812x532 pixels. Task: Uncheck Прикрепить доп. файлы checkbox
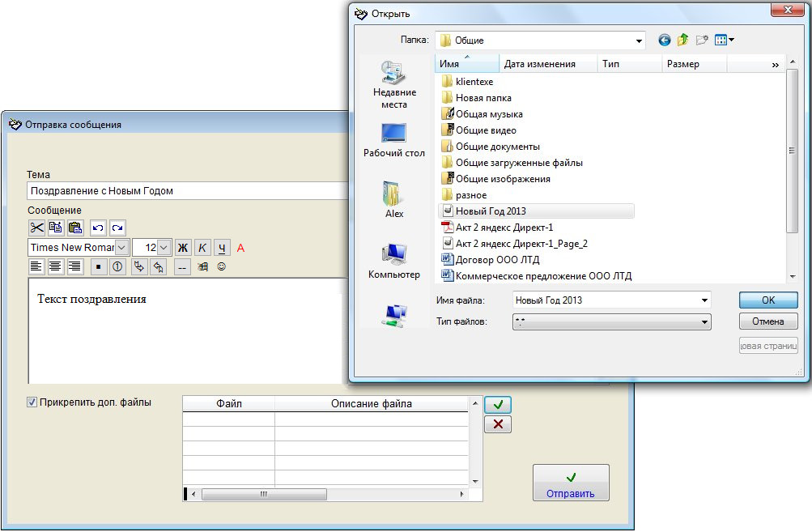[x=32, y=402]
